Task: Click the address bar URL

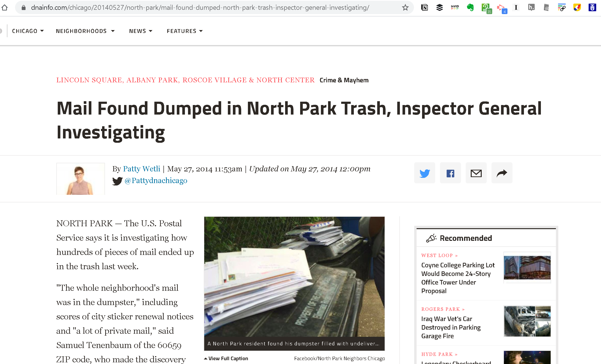Action: pos(200,8)
